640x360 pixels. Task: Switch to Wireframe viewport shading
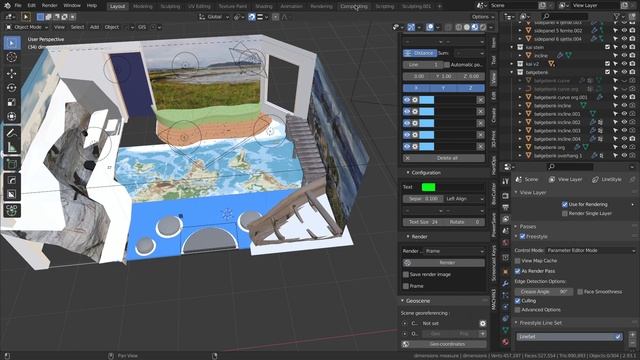[x=459, y=27]
